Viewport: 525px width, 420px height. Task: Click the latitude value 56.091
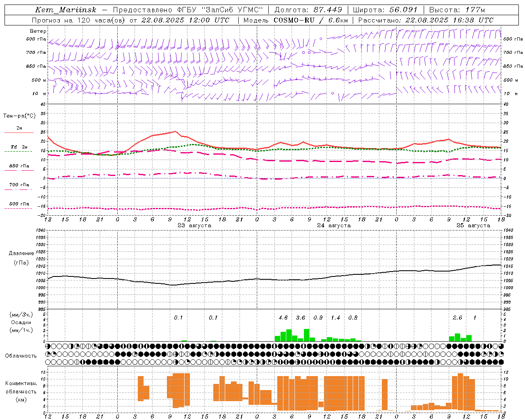click(404, 10)
